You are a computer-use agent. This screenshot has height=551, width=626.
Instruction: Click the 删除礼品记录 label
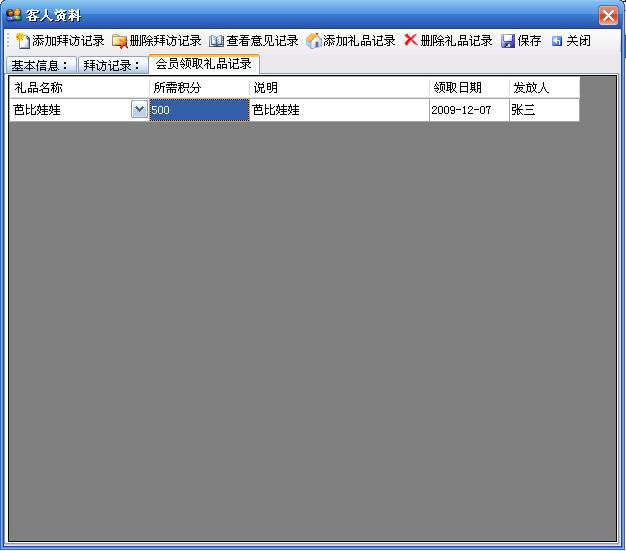(x=456, y=41)
